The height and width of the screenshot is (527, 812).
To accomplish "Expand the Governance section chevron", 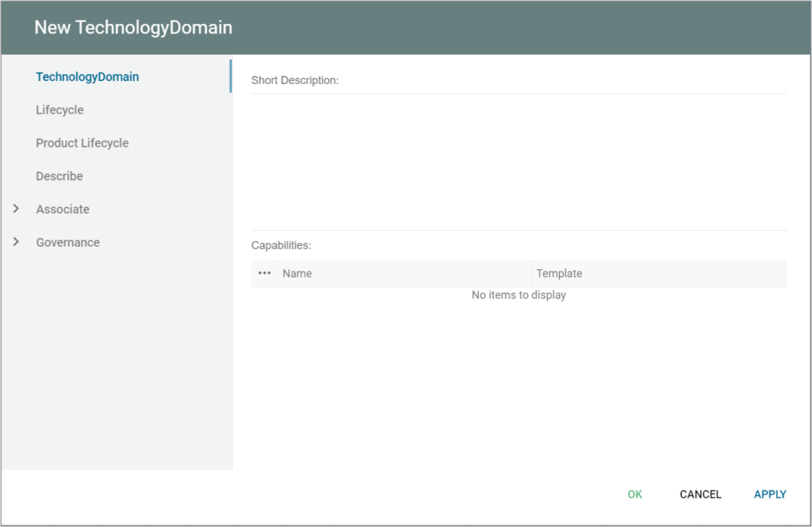I will [16, 242].
